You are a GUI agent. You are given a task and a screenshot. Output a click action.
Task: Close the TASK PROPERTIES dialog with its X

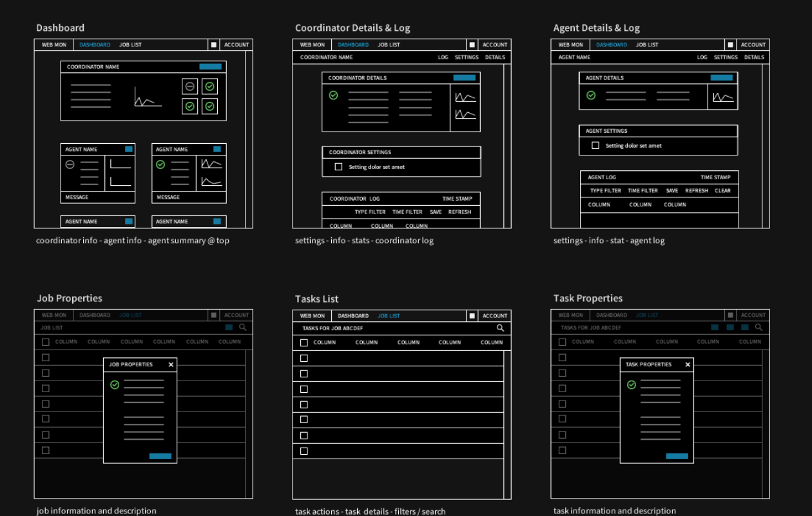(x=688, y=365)
